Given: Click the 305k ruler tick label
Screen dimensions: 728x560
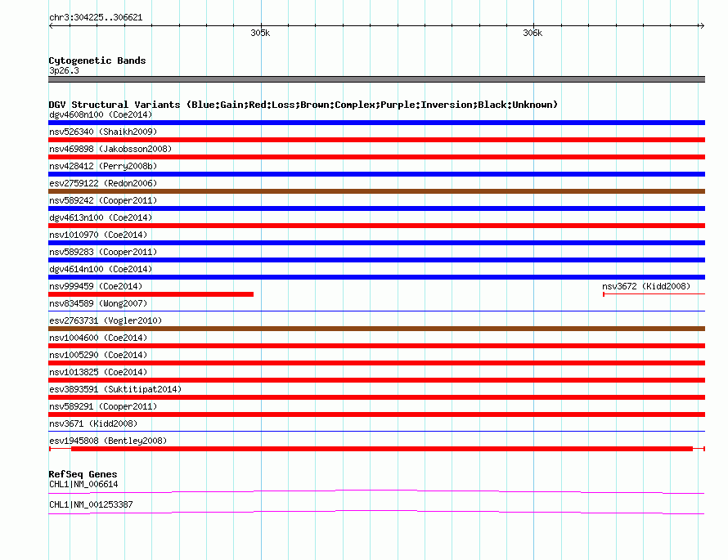Looking at the screenshot, I should (260, 33).
